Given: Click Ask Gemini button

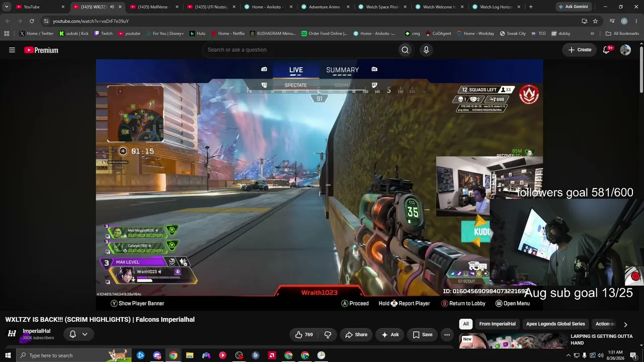Looking at the screenshot, I should [573, 7].
